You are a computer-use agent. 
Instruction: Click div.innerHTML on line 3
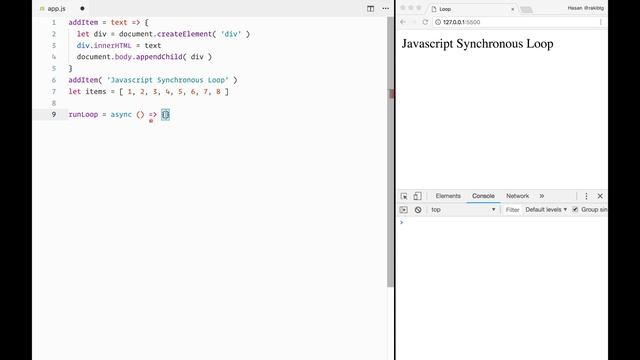104,45
